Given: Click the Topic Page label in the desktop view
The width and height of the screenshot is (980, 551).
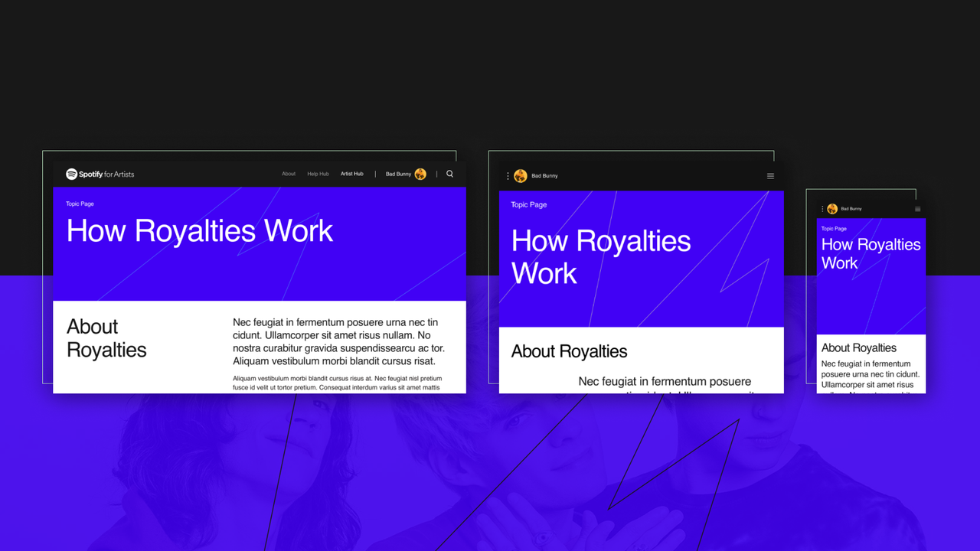Looking at the screenshot, I should coord(80,204).
